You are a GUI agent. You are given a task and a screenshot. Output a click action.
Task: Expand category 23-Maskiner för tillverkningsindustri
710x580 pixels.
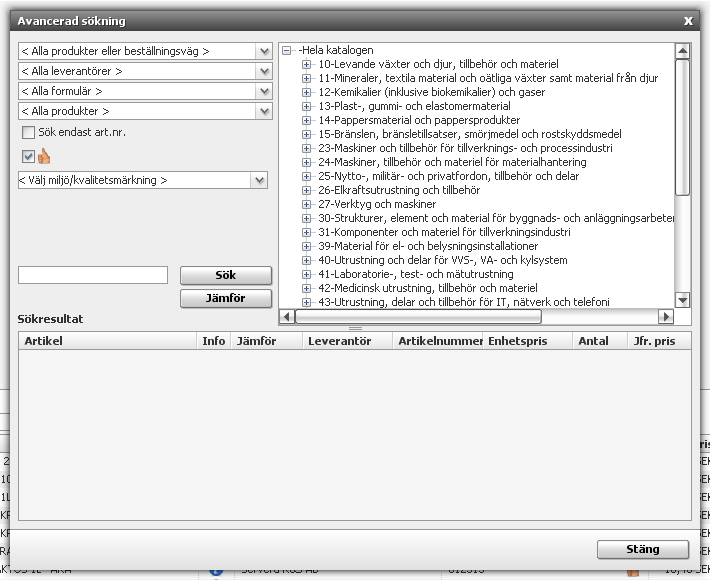[307, 149]
